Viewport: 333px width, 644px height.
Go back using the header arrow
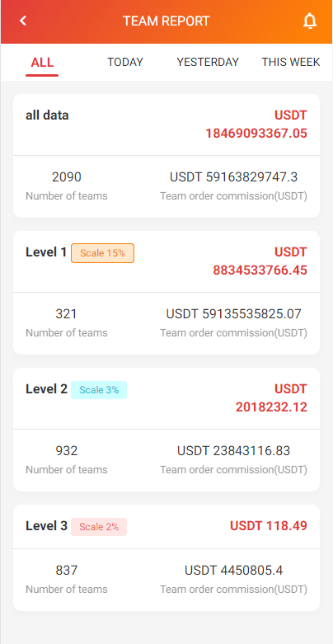click(x=23, y=21)
